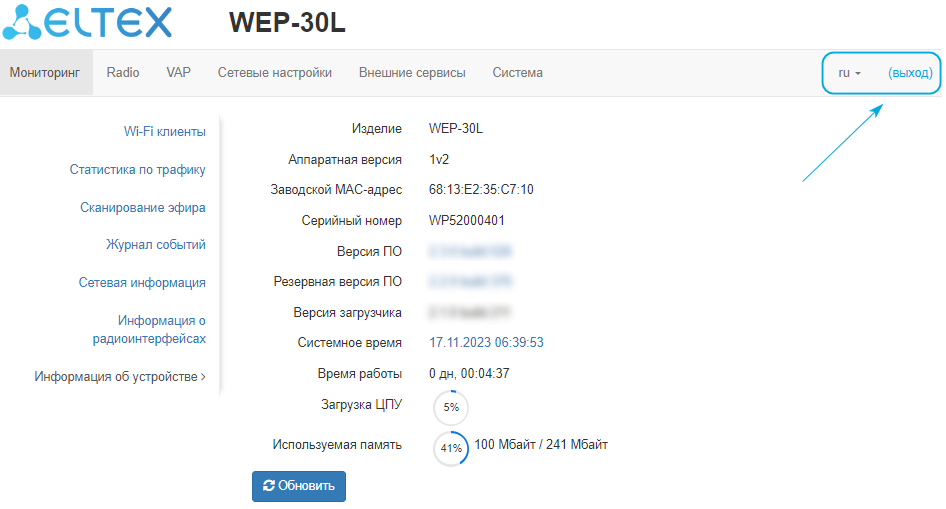Click the Версия ПО label
The image size is (946, 509).
click(x=369, y=251)
